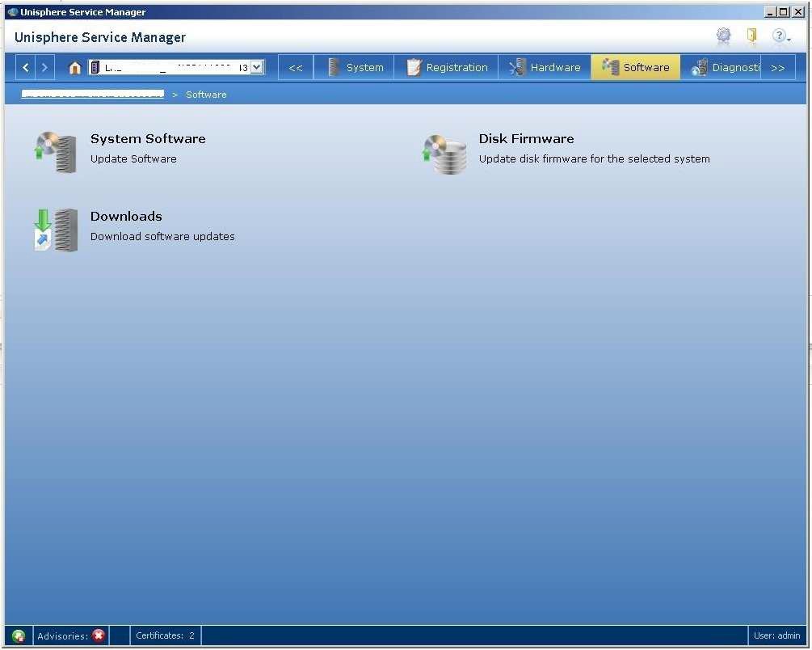The width and height of the screenshot is (812, 650).
Task: Switch to the Hardware tab
Action: (x=545, y=67)
